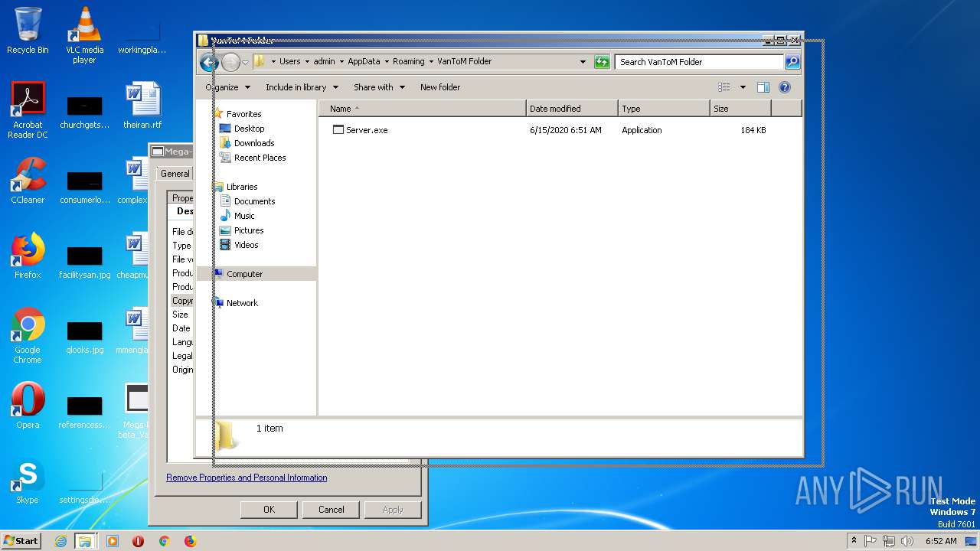Open the address bar history dropdown
The image size is (980, 551).
tap(583, 62)
